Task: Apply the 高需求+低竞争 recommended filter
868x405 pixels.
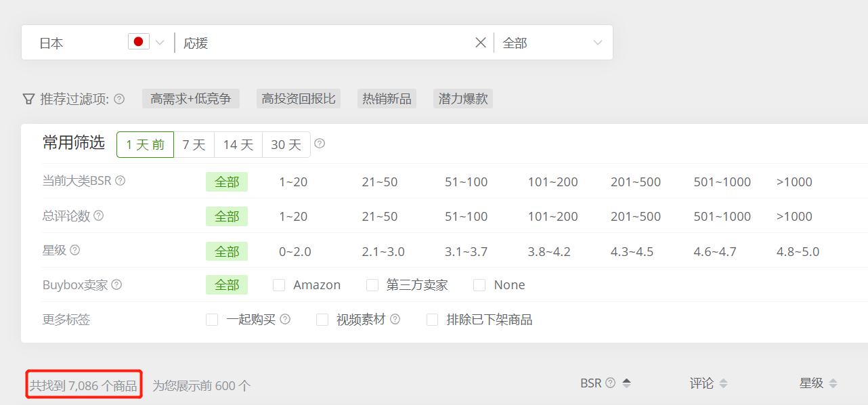Action: coord(190,99)
